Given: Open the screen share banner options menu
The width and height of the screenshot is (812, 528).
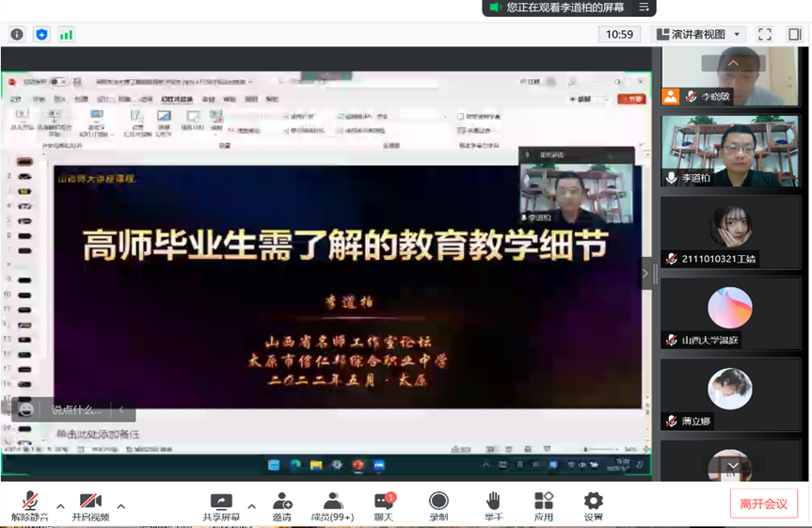Looking at the screenshot, I should pos(645,8).
